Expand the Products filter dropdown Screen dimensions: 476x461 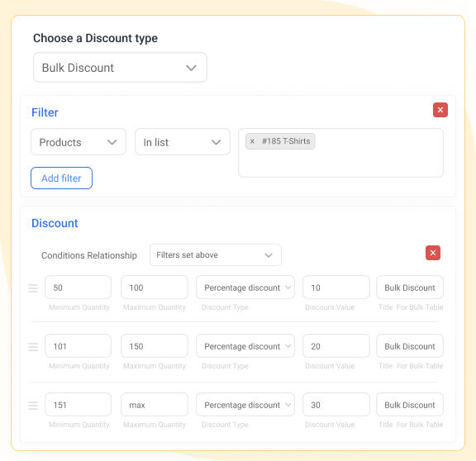79,142
